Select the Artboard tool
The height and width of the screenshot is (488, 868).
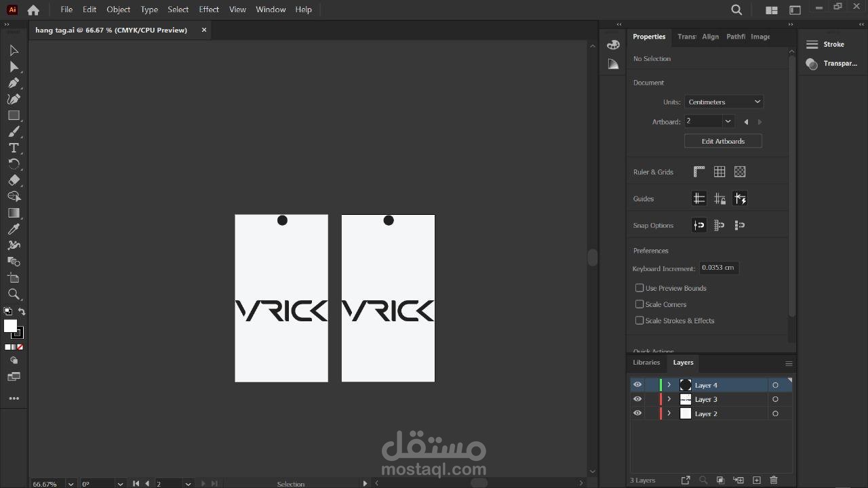[14, 278]
